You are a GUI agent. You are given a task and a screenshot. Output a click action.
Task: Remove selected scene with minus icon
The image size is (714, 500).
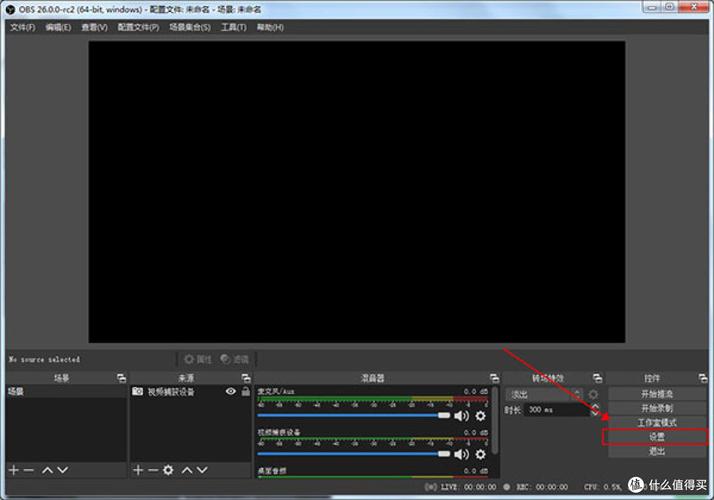coord(29,470)
